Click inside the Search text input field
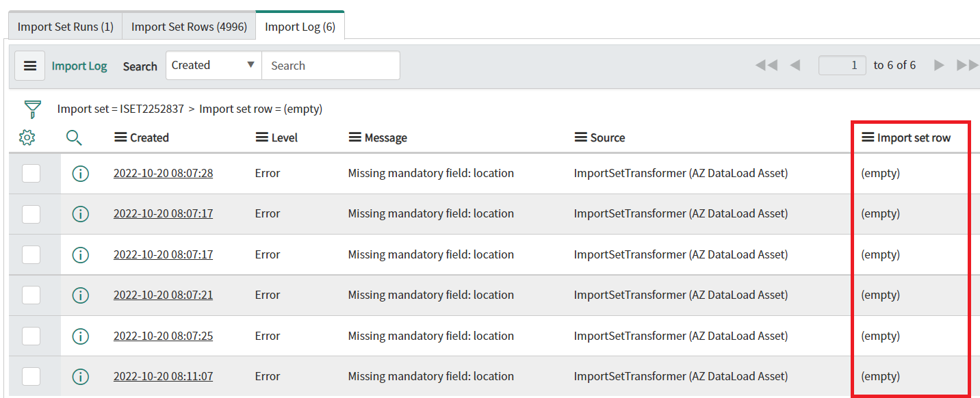The width and height of the screenshot is (980, 398). tap(331, 65)
